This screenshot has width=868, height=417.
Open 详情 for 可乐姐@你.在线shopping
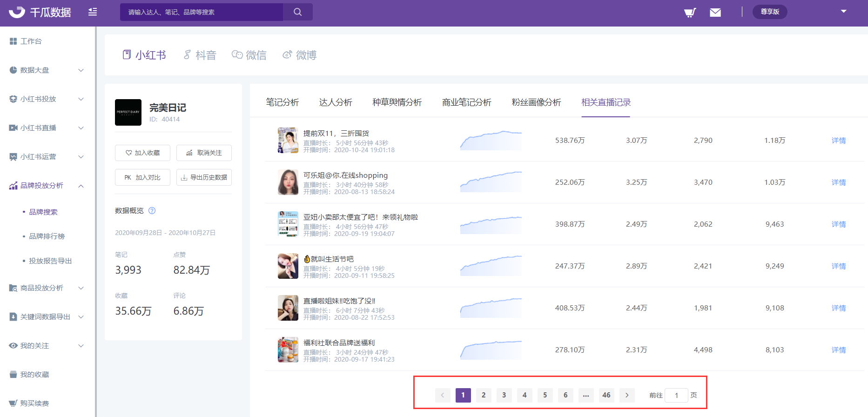click(839, 182)
